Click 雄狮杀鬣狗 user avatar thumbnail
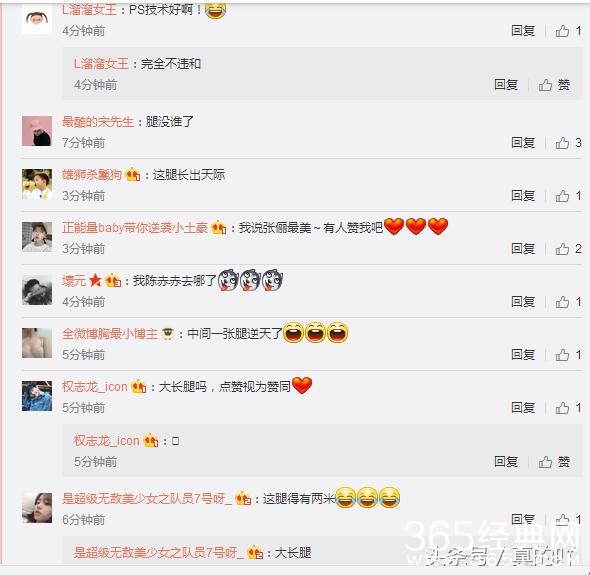590x575 pixels. [x=37, y=184]
